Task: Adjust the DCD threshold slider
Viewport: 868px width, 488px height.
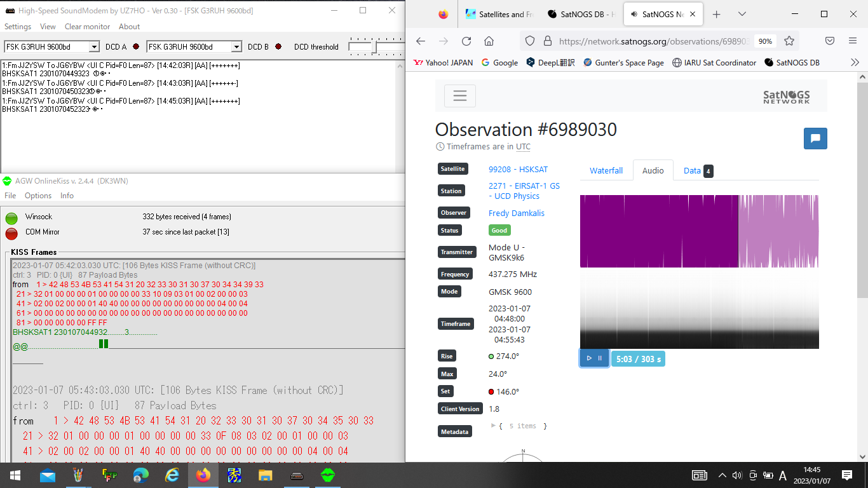Action: tap(375, 46)
